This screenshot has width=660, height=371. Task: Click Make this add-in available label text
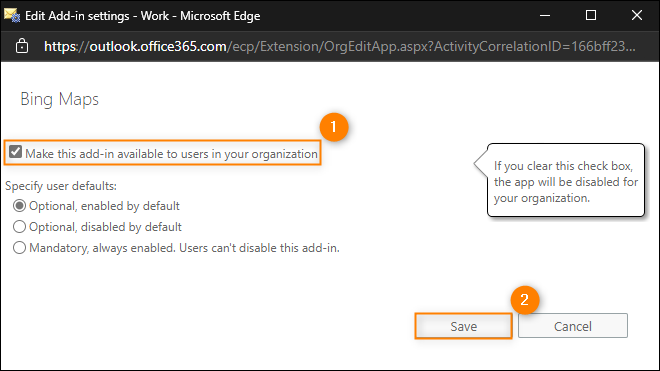point(171,154)
